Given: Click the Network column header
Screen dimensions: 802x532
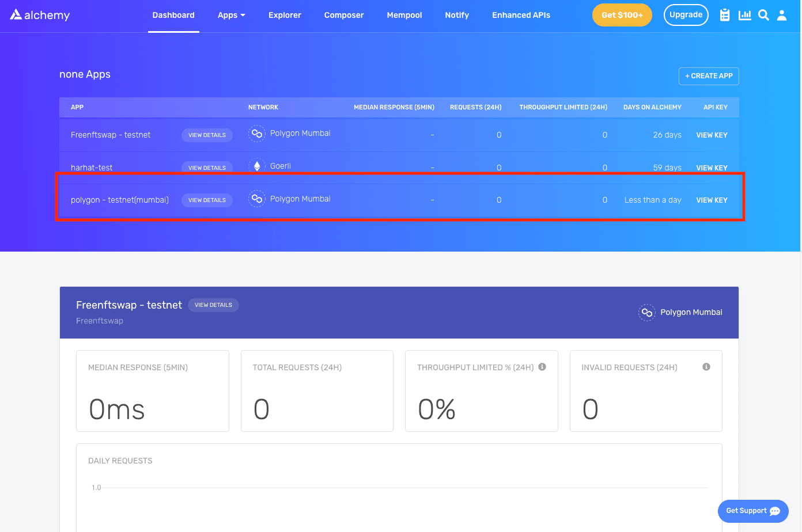Looking at the screenshot, I should 263,108.
